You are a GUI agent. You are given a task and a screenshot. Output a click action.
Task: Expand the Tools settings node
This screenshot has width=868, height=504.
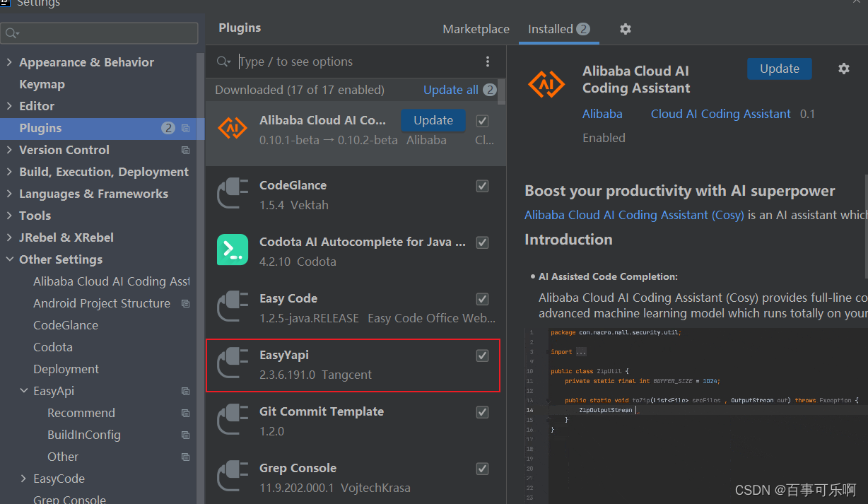(x=9, y=216)
